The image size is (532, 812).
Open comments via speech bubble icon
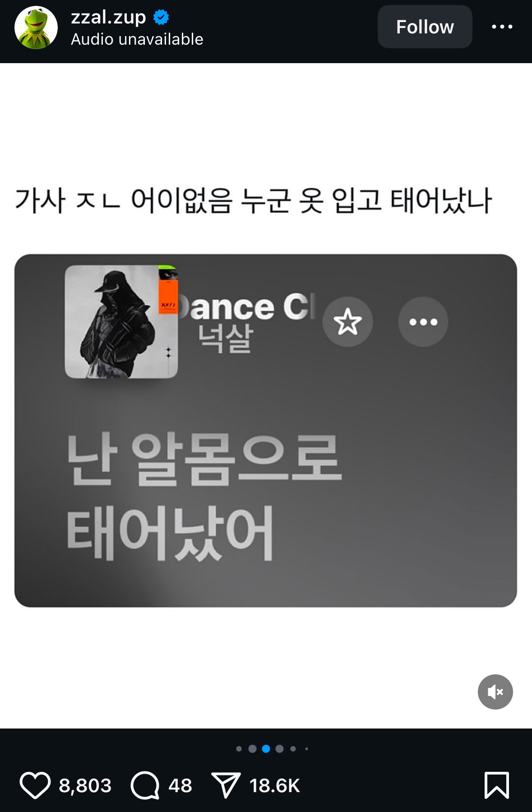coord(145,785)
